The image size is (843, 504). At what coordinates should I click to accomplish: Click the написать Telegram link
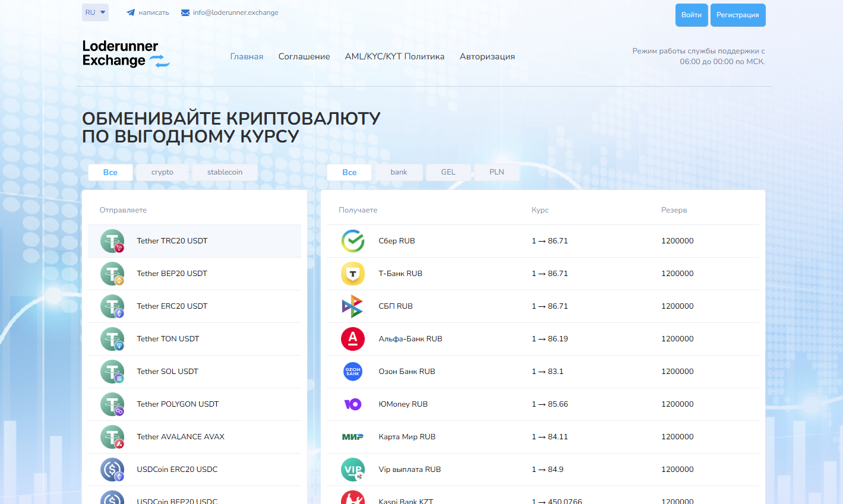pos(148,12)
